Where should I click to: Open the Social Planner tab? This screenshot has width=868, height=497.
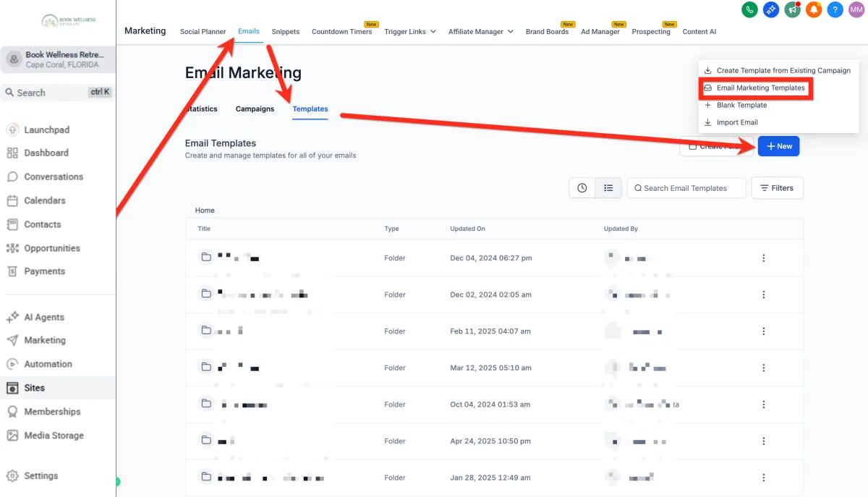point(203,32)
